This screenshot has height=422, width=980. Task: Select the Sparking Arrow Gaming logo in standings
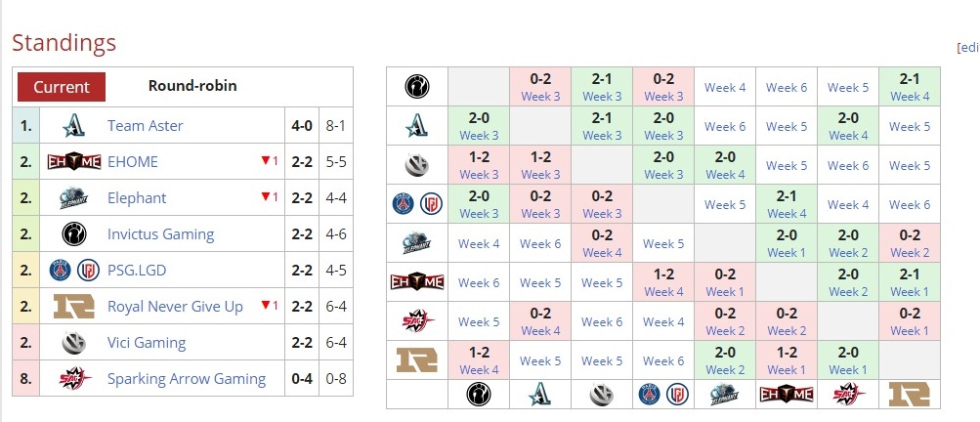pos(74,379)
